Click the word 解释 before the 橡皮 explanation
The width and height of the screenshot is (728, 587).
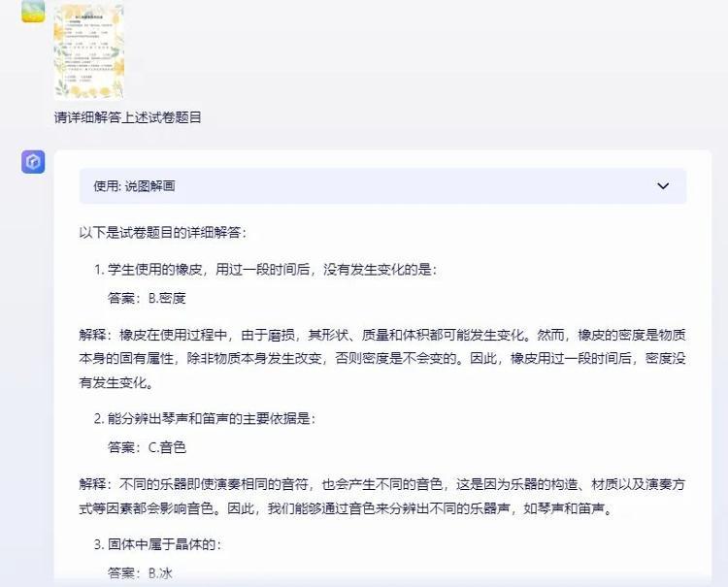pyautogui.click(x=92, y=335)
